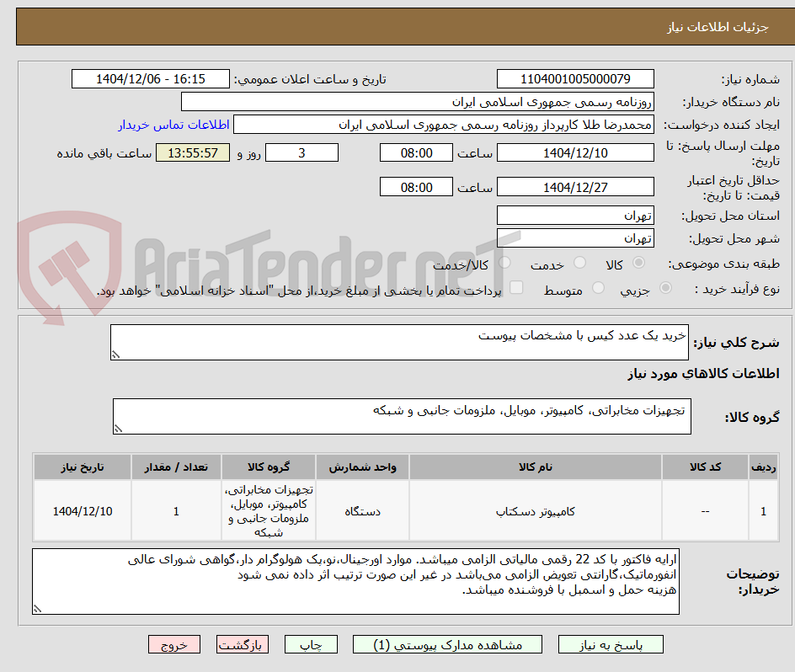Viewport: 795px width, 672px height.
Task: Click the چاپ print button
Action: (x=311, y=644)
